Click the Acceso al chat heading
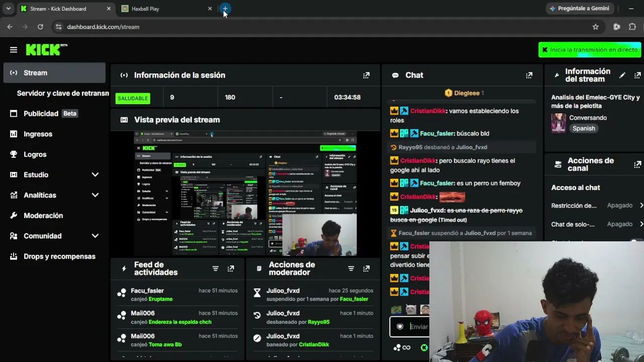 tap(576, 188)
